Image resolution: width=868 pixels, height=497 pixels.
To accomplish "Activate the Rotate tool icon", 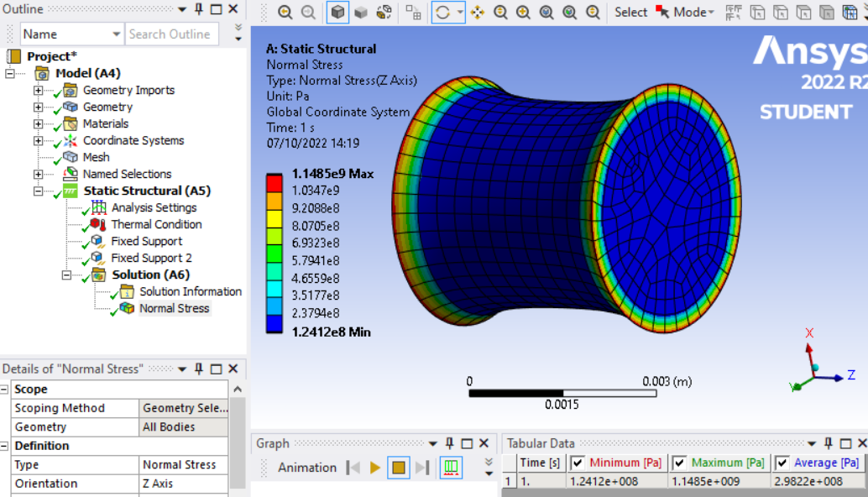I will pos(442,13).
